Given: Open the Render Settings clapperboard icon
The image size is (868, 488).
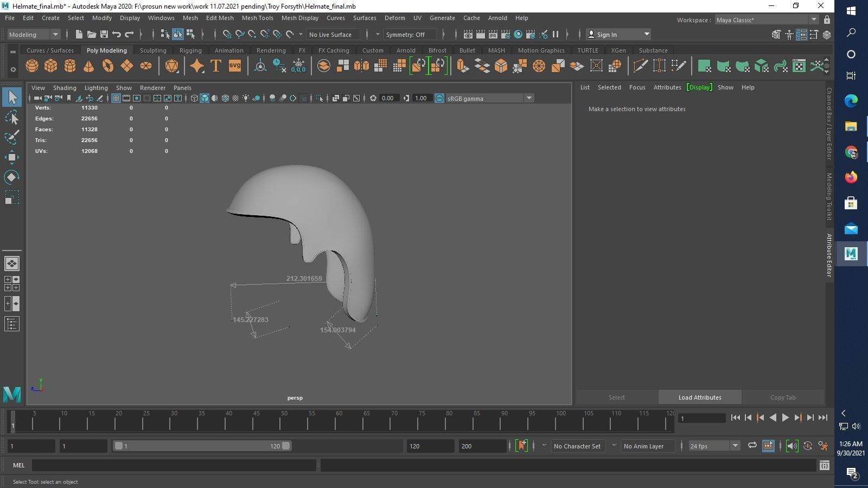Looking at the screenshot, I should point(506,34).
